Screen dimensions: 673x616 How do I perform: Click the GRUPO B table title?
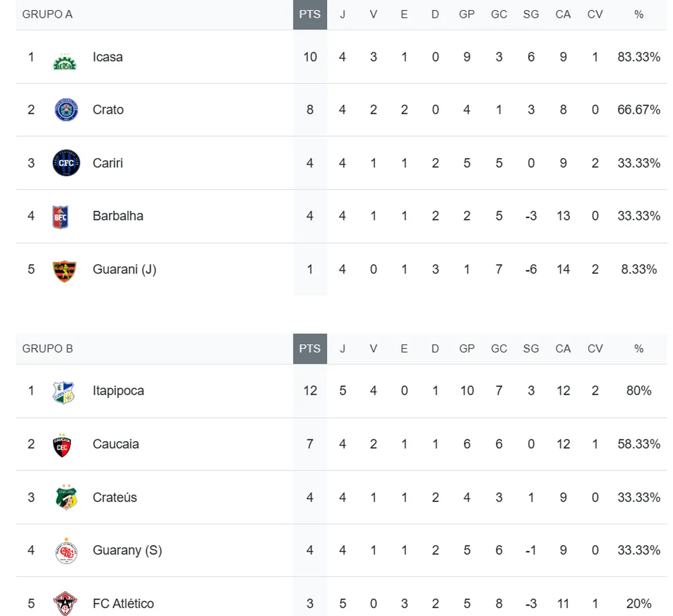coord(47,349)
